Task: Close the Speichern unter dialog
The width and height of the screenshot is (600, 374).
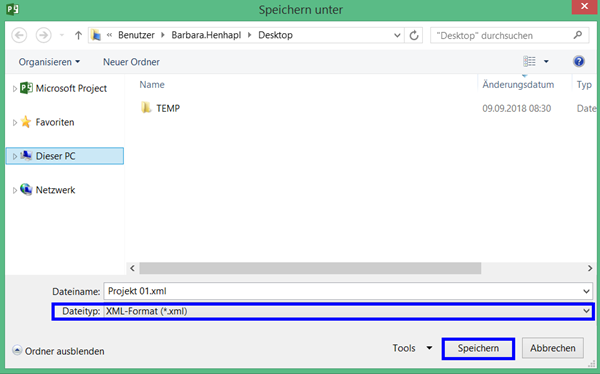Action: click(x=584, y=7)
